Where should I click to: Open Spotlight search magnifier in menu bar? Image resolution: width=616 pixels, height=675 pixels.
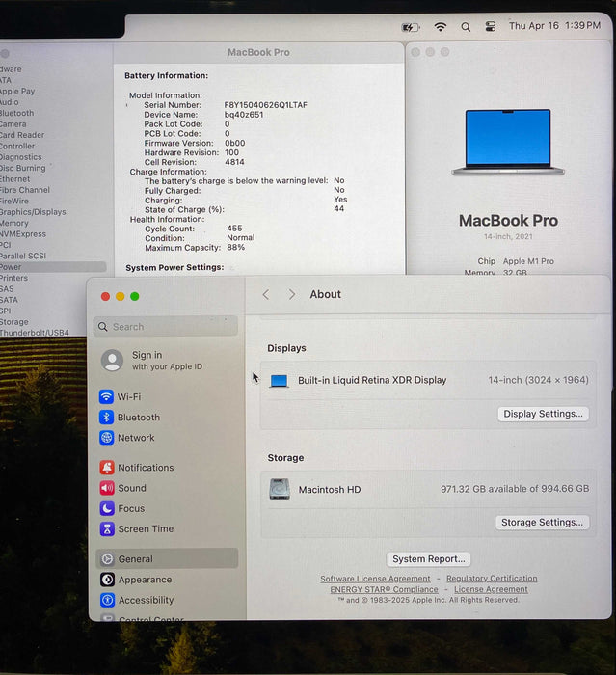tap(466, 27)
